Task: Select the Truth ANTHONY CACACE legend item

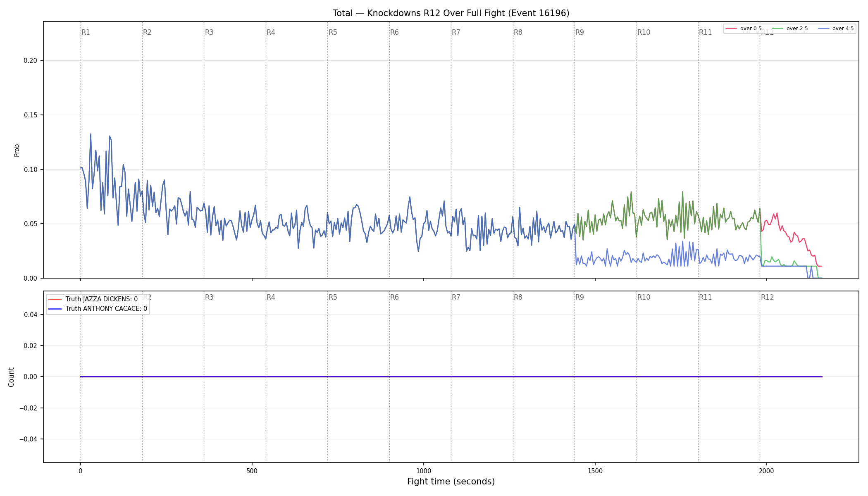Action: pyautogui.click(x=98, y=309)
